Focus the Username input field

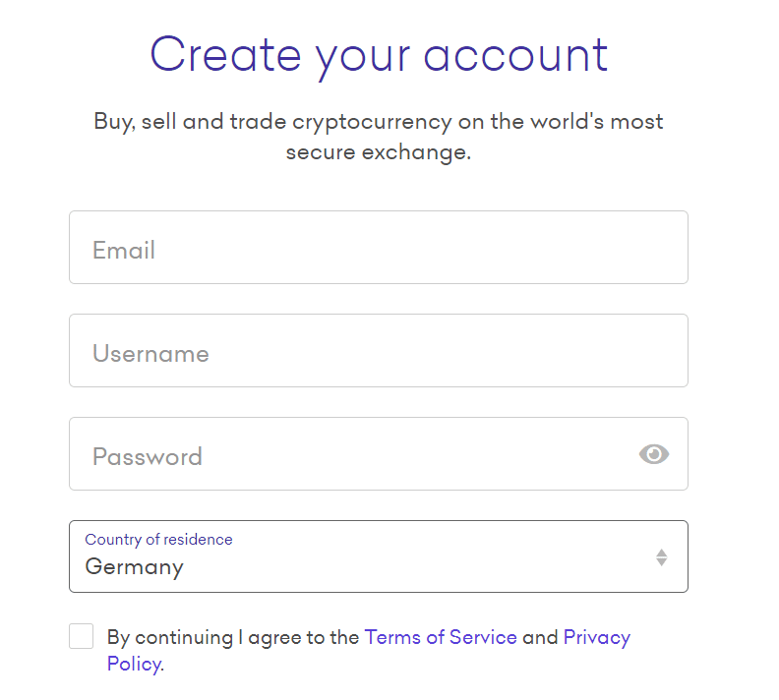379,351
